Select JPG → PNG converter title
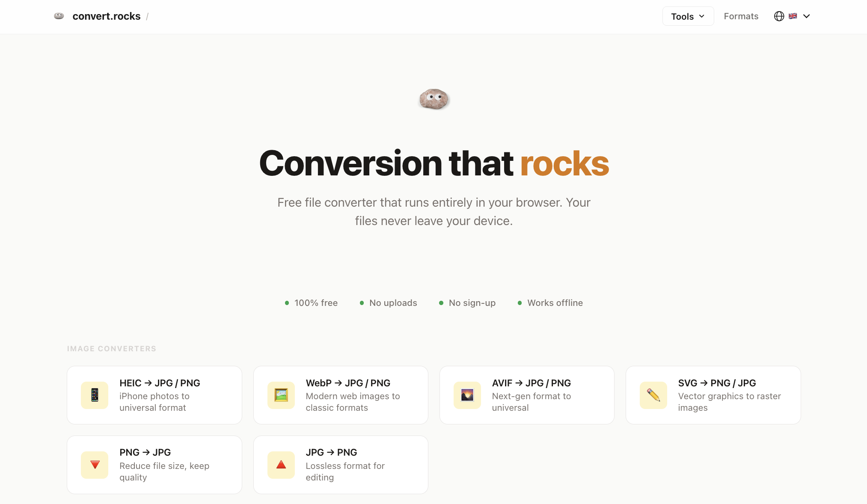 pos(331,452)
